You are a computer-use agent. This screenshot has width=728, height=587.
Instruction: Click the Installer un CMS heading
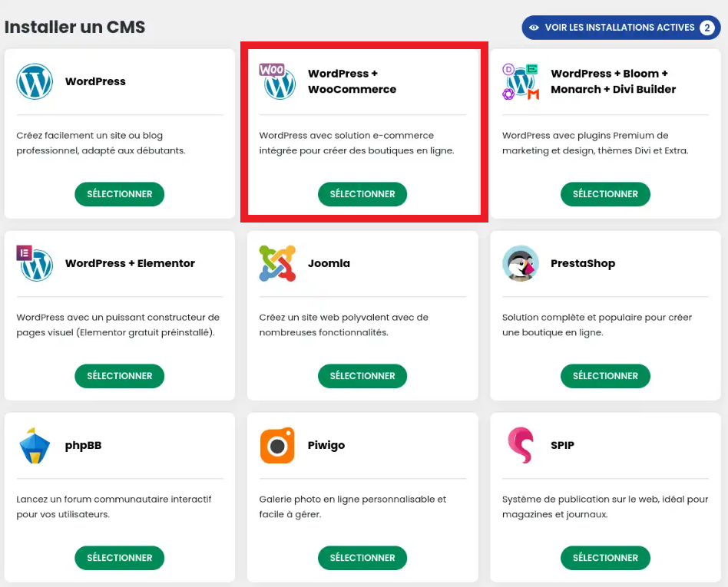pyautogui.click(x=74, y=27)
